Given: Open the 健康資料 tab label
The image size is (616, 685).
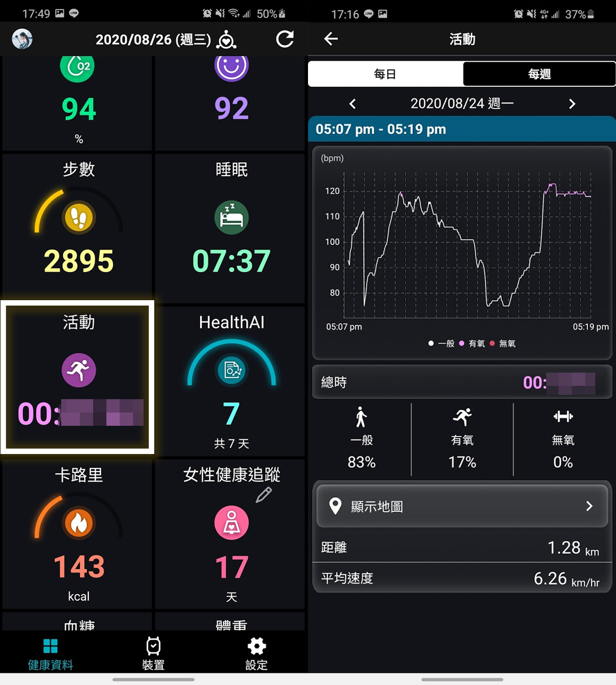Looking at the screenshot, I should (51, 665).
